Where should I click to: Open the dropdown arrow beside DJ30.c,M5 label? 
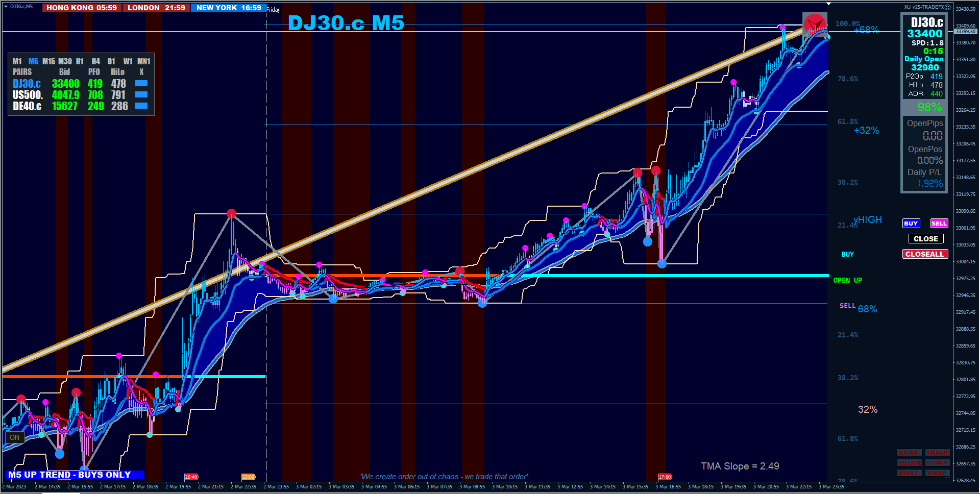(6, 7)
